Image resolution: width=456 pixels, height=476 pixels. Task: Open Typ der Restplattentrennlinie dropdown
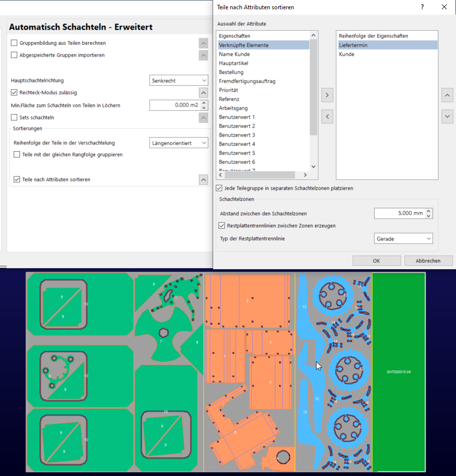[x=404, y=238]
